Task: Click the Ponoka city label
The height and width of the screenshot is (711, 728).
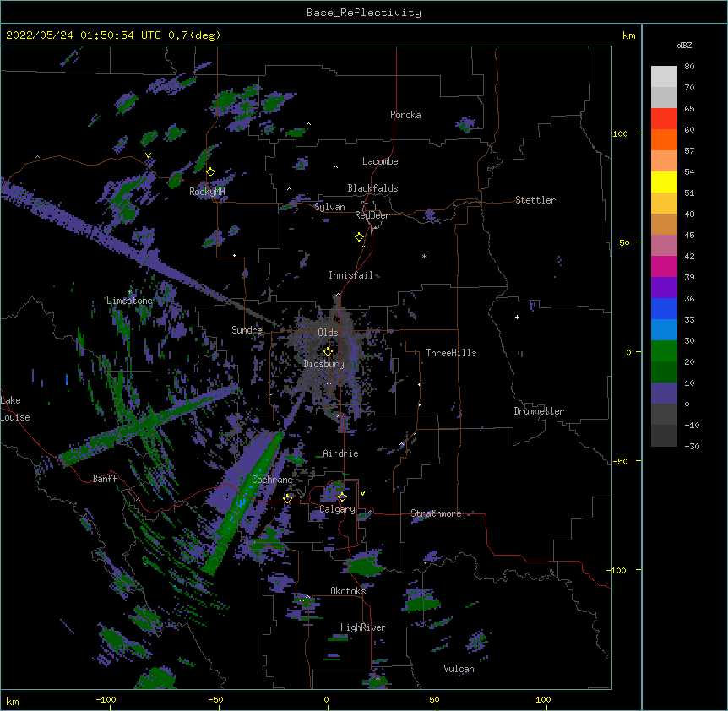Action: tap(405, 115)
